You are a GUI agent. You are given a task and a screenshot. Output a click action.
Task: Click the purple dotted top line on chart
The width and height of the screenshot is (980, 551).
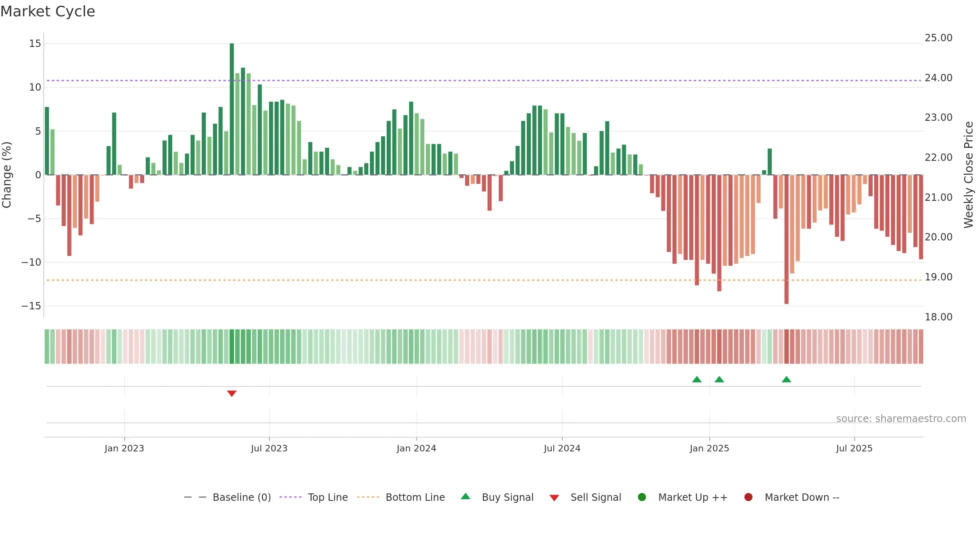pos(484,80)
